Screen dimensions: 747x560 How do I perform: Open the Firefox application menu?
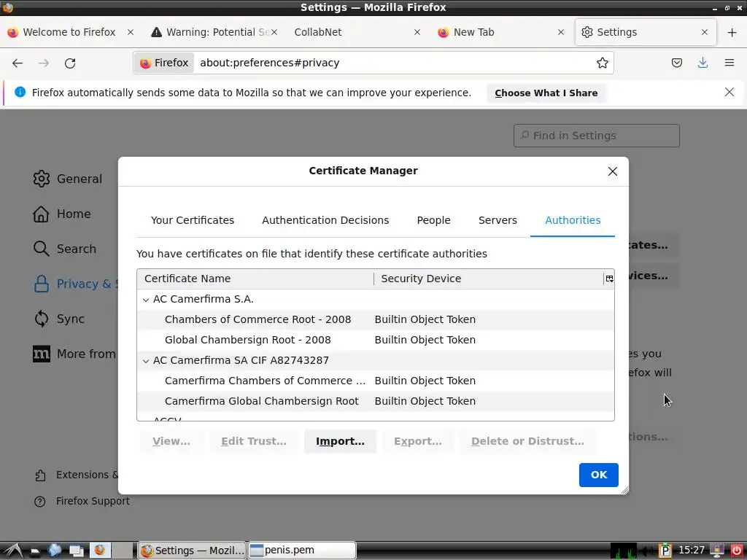(729, 63)
